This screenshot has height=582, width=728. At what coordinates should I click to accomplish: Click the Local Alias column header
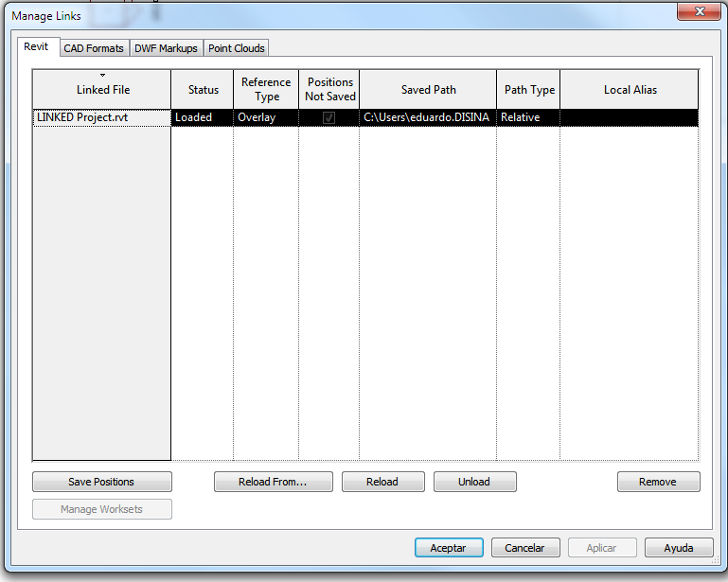[x=630, y=90]
